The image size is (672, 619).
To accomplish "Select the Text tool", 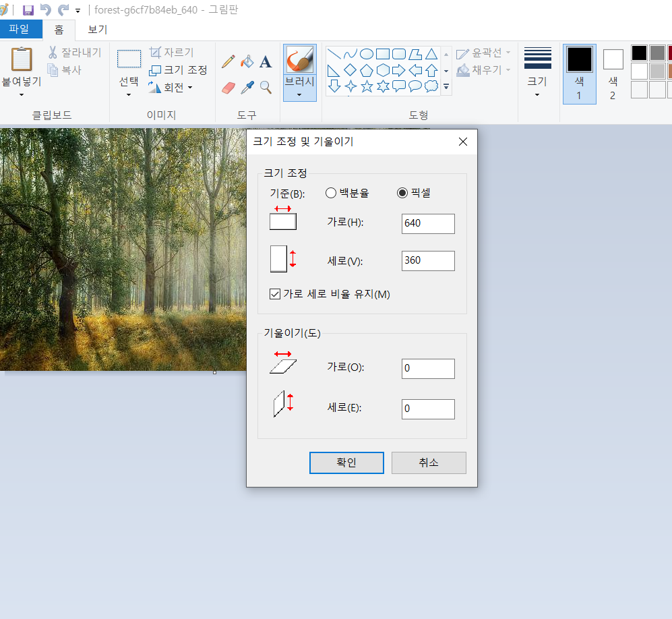I will (266, 61).
